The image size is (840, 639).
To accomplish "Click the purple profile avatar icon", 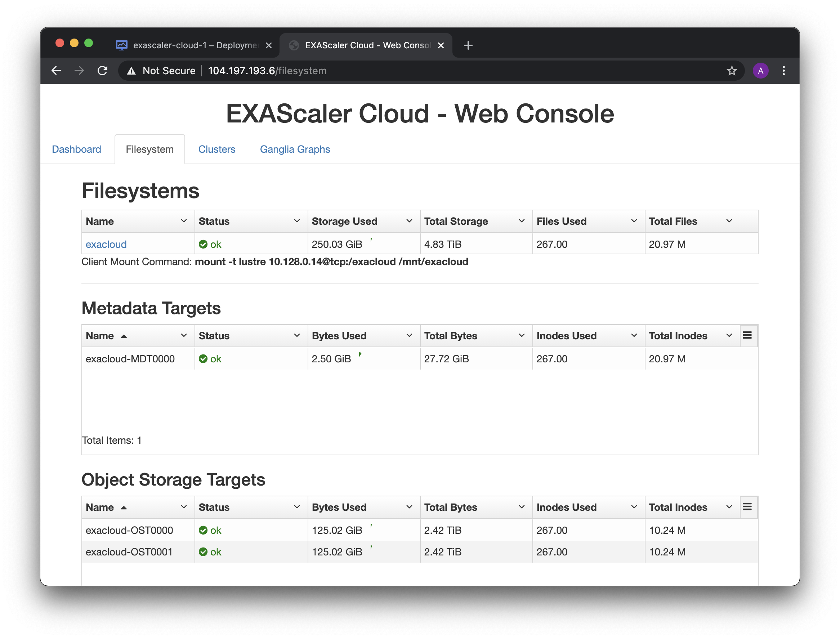I will pos(760,71).
